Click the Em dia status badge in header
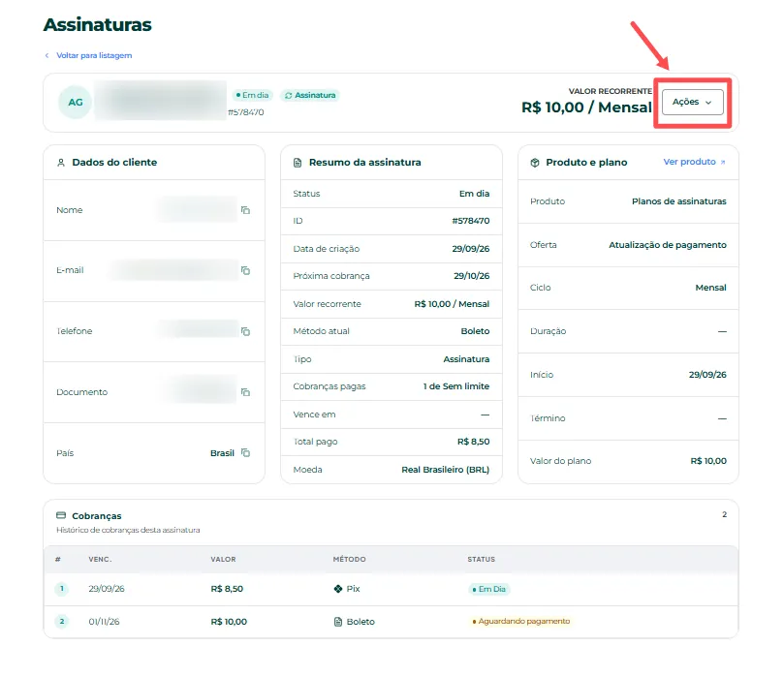The height and width of the screenshot is (676, 784). (x=253, y=95)
